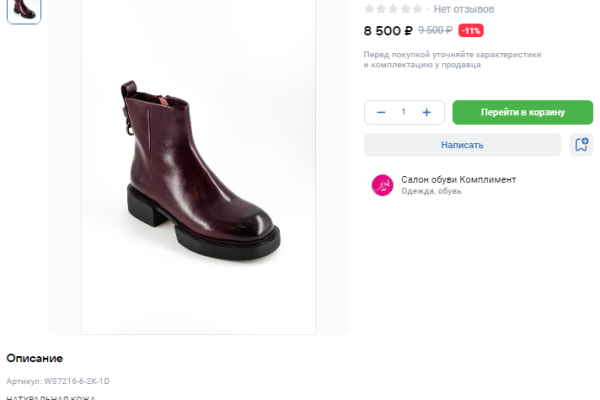Focus the quantity input field

click(404, 112)
